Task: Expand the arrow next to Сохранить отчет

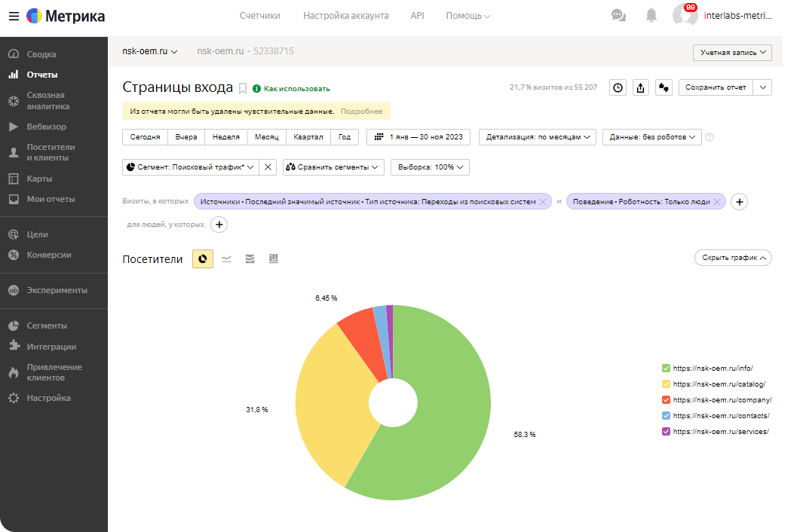Action: pos(763,87)
